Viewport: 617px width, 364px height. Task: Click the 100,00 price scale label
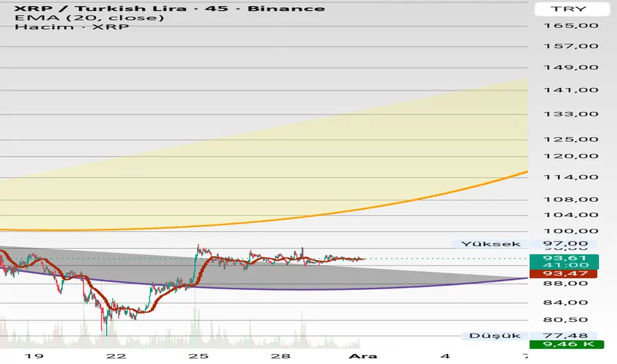[571, 232]
